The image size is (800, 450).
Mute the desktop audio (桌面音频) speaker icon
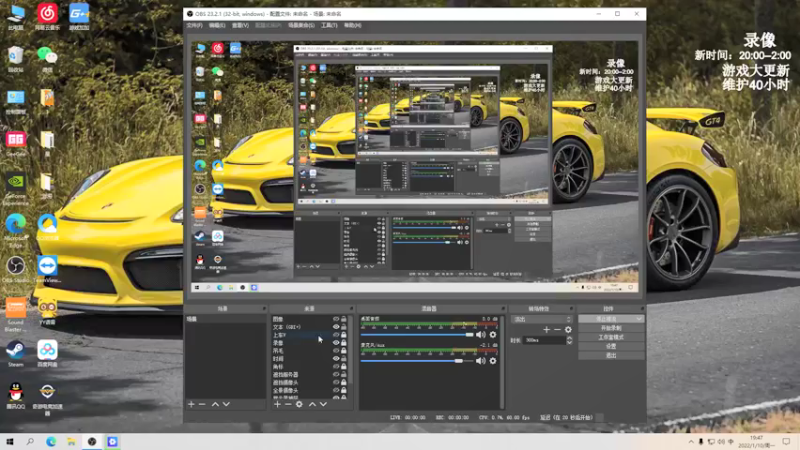(x=481, y=334)
